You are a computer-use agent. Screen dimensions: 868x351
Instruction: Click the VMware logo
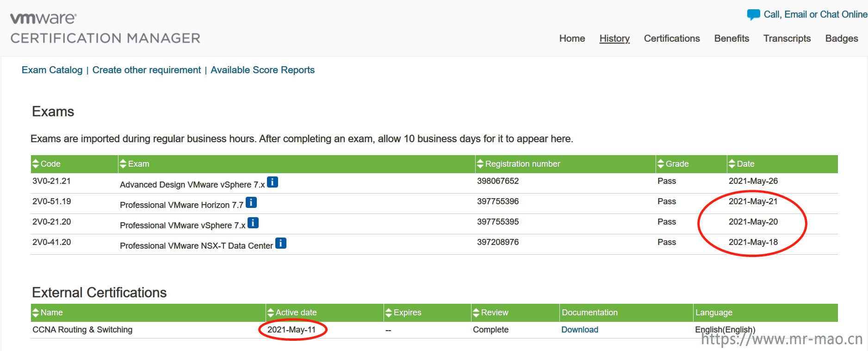point(43,18)
